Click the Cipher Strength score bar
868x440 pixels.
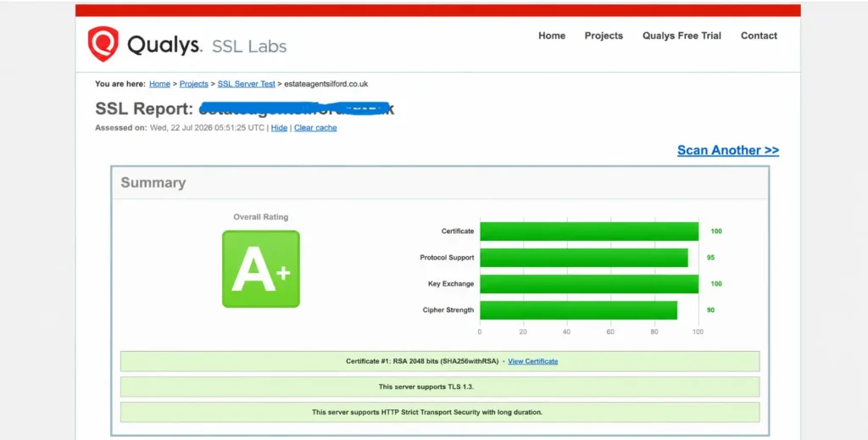pos(578,310)
